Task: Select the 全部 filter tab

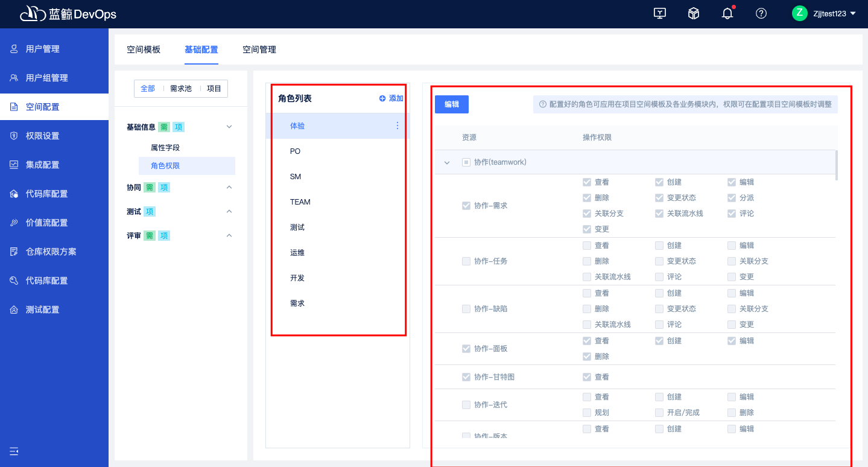Action: 148,89
